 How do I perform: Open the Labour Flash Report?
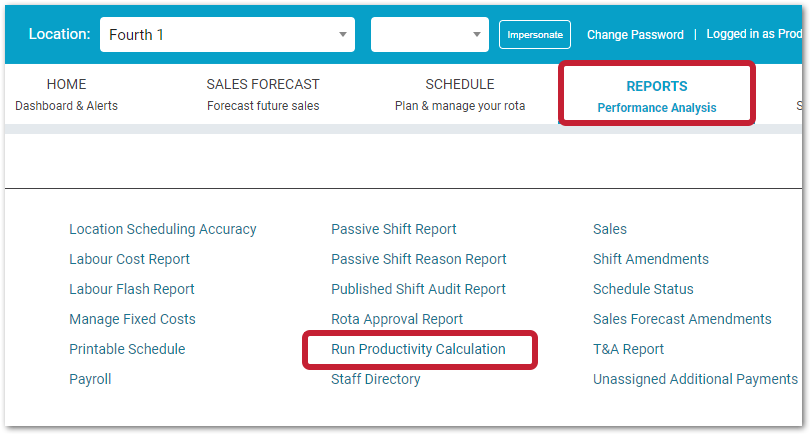pos(131,289)
